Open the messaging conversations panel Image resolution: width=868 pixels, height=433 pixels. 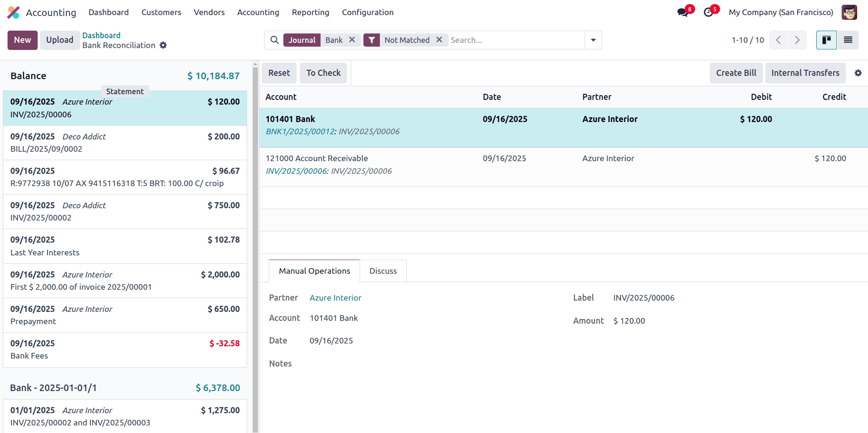(682, 12)
